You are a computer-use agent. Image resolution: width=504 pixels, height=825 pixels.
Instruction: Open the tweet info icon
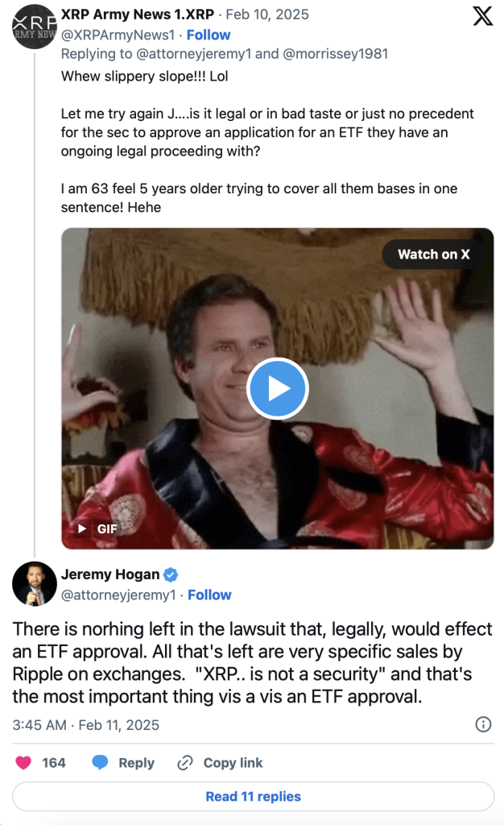click(483, 723)
